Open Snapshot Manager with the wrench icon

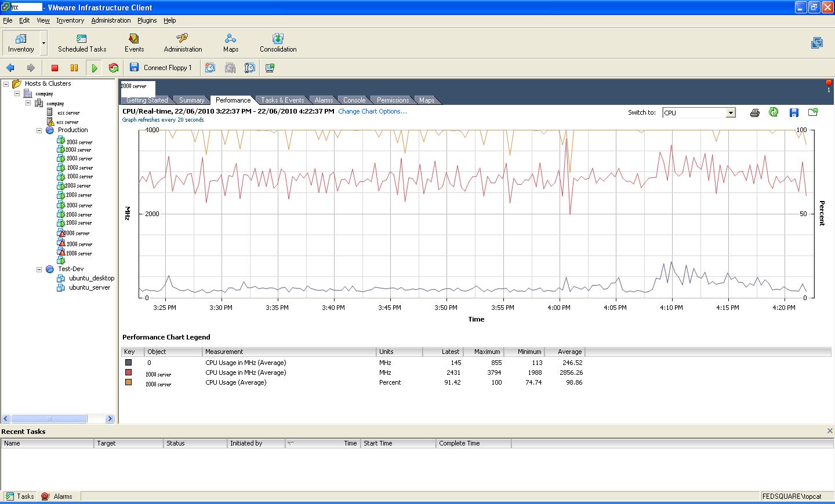(249, 68)
